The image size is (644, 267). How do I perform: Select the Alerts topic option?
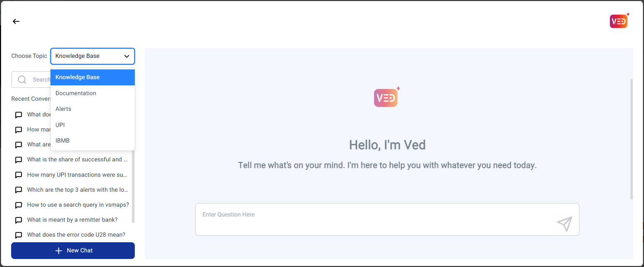(x=63, y=109)
